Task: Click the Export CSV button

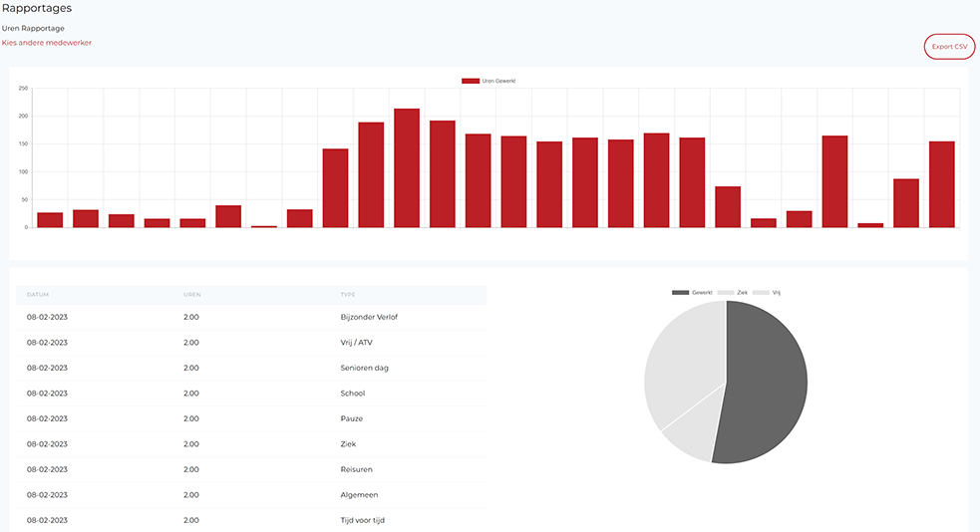Action: point(949,47)
